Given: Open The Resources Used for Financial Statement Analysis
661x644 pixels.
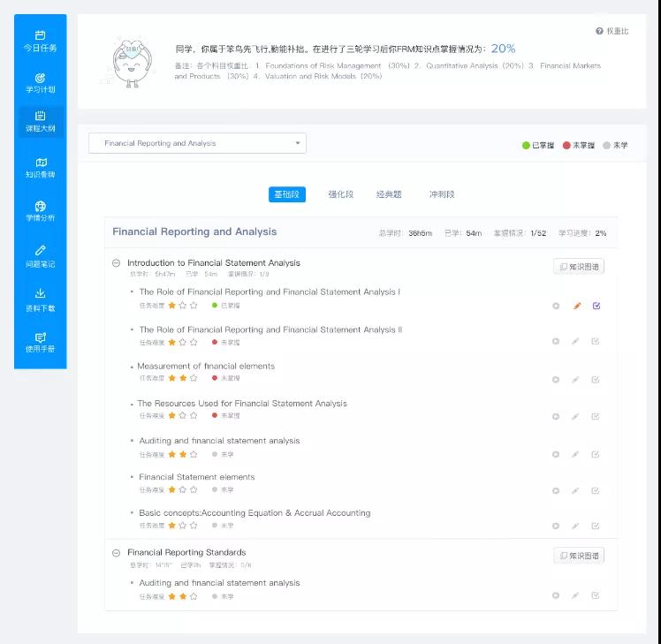Looking at the screenshot, I should [x=242, y=404].
